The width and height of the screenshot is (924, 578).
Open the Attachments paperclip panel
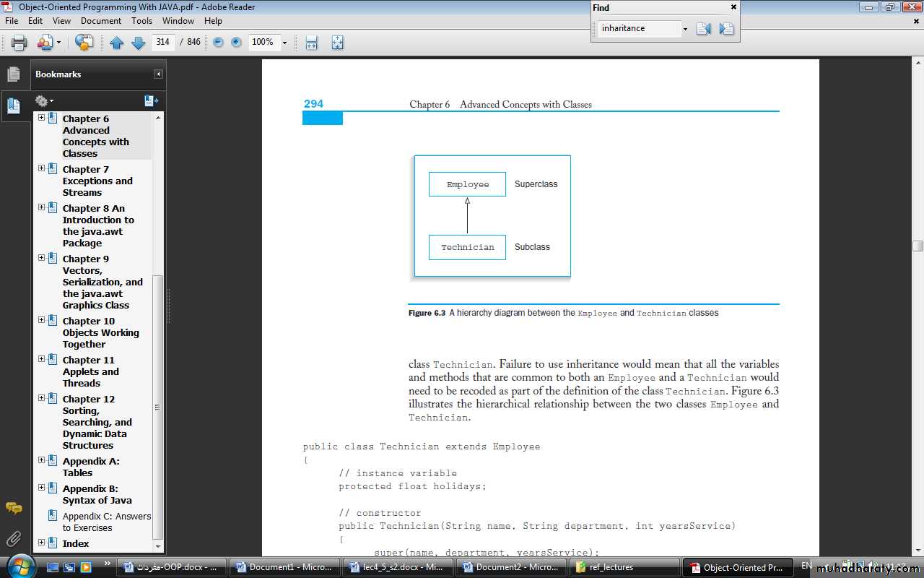(x=14, y=538)
